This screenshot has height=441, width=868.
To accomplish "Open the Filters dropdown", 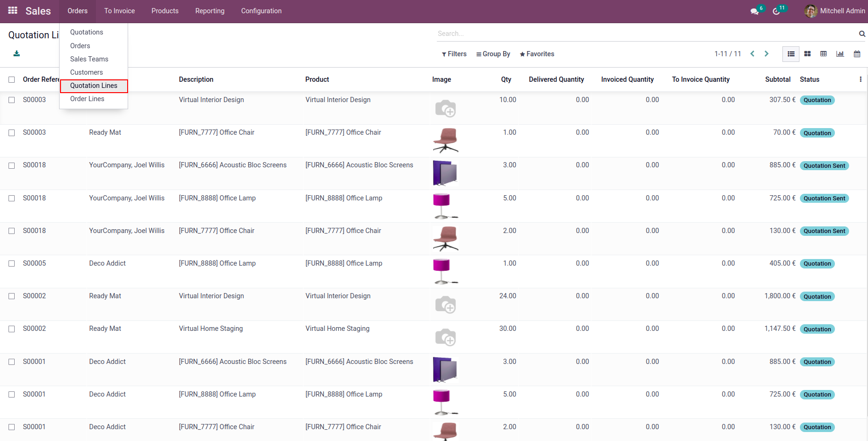I will click(x=454, y=54).
